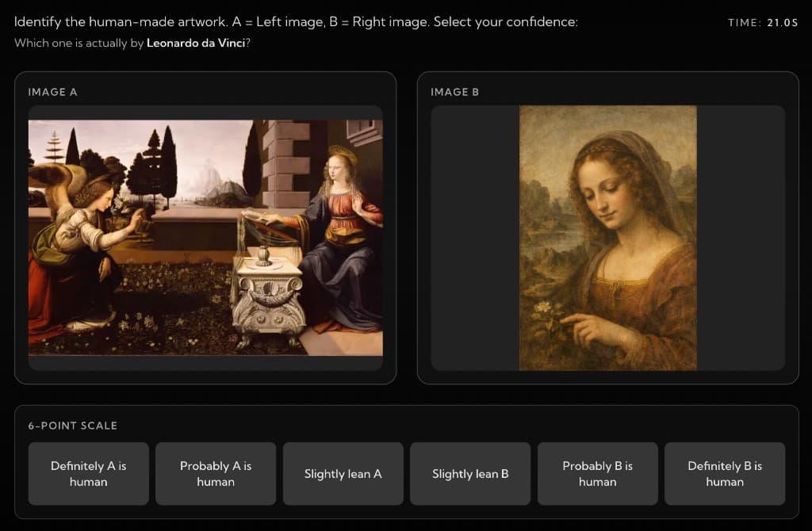This screenshot has width=812, height=531.
Task: Select "Definitely A is human"
Action: click(88, 473)
